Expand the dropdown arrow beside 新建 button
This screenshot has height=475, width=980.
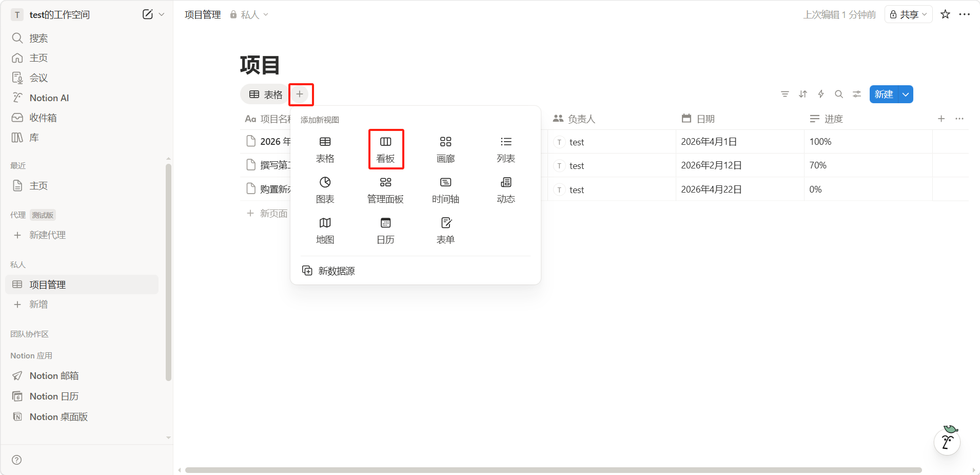pyautogui.click(x=906, y=94)
